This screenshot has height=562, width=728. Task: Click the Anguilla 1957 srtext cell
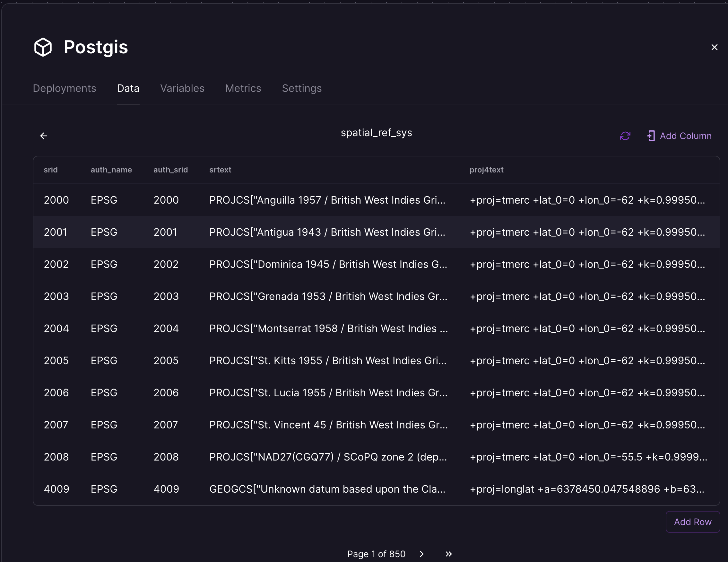point(327,200)
